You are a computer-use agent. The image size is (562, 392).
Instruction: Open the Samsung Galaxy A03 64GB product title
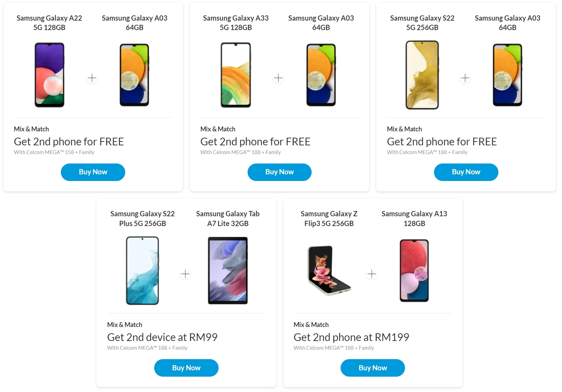[x=135, y=23]
